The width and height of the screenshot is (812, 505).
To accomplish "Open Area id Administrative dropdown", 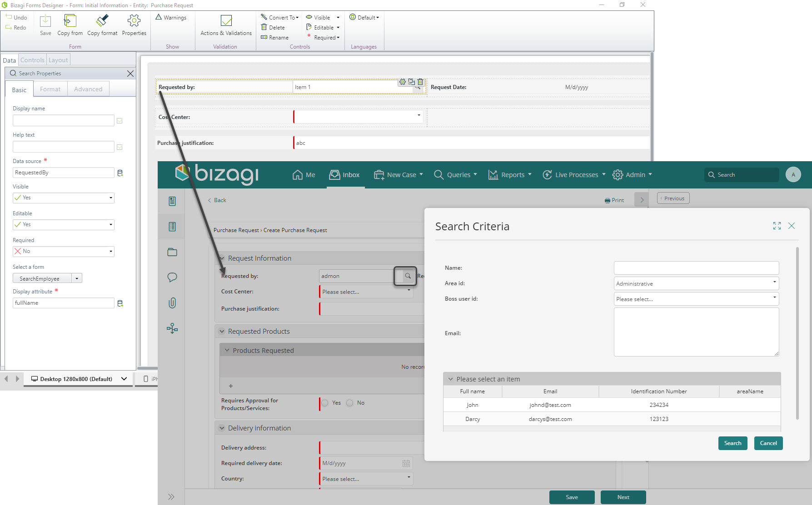I will click(x=696, y=283).
